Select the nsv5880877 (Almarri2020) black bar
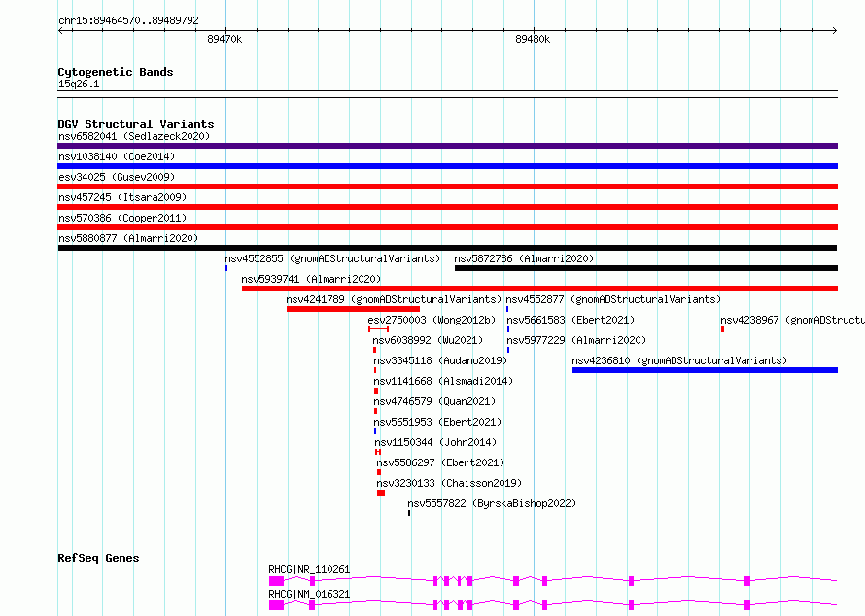This screenshot has height=616, width=865. pyautogui.click(x=447, y=248)
